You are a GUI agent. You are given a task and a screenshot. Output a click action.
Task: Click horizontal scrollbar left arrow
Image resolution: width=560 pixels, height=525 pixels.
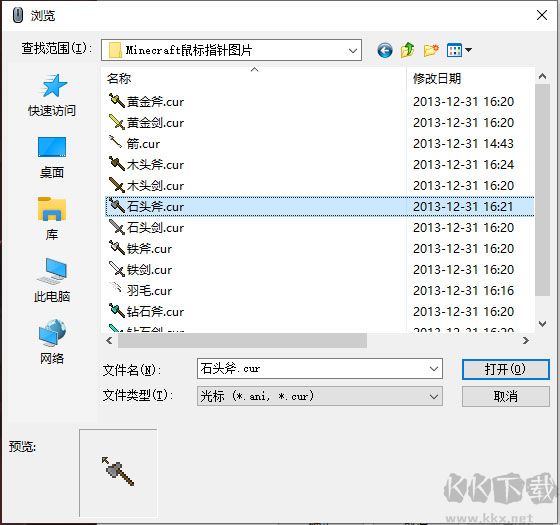pyautogui.click(x=109, y=341)
